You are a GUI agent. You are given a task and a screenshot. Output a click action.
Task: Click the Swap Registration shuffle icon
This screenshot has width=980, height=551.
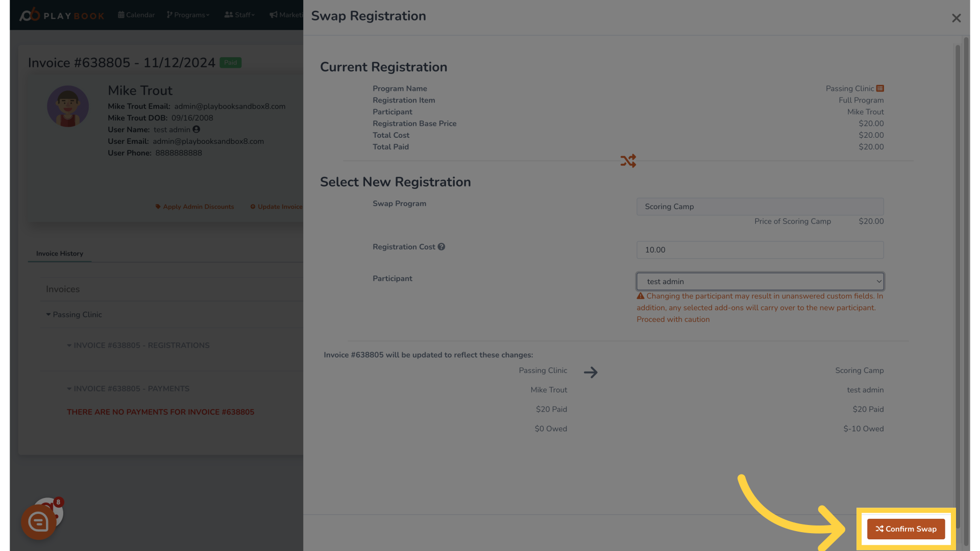627,161
